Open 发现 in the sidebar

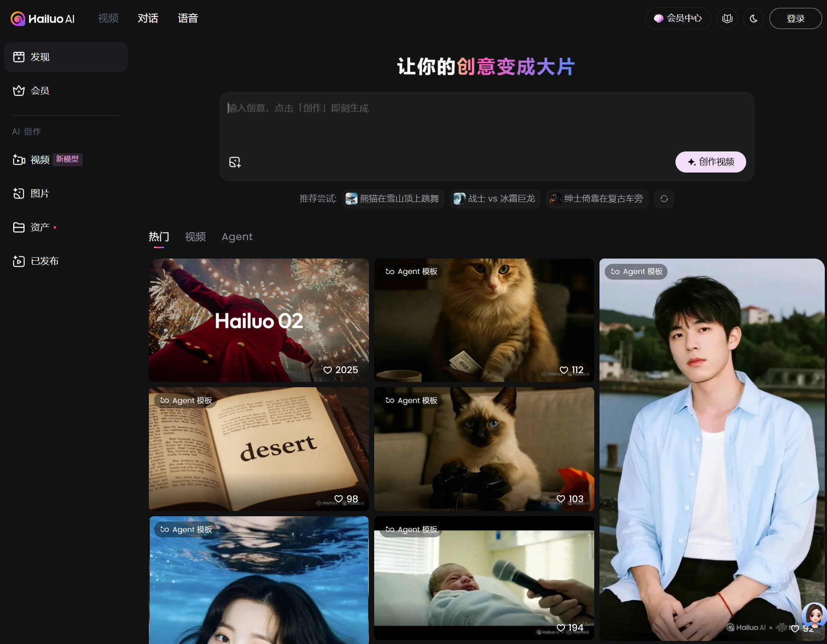66,57
